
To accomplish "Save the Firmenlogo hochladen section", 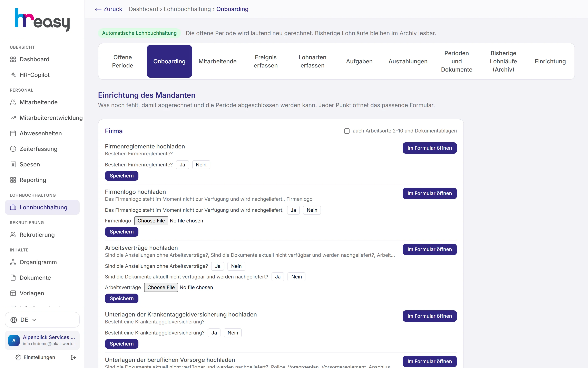I will point(121,232).
